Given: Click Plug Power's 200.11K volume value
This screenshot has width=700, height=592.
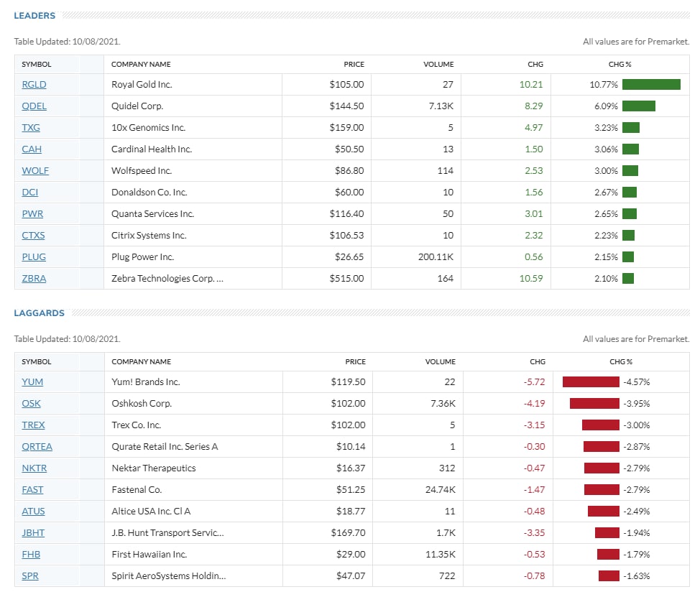Looking at the screenshot, I should 436,257.
